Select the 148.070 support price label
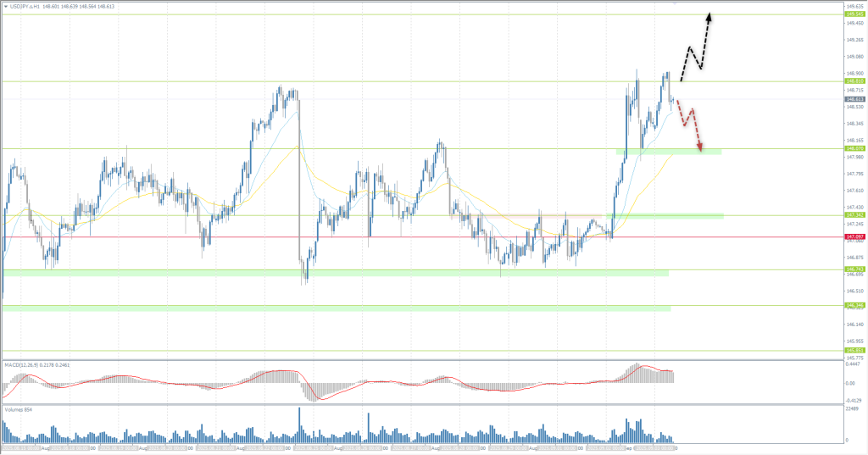This screenshot has width=868, height=455. 854,148
